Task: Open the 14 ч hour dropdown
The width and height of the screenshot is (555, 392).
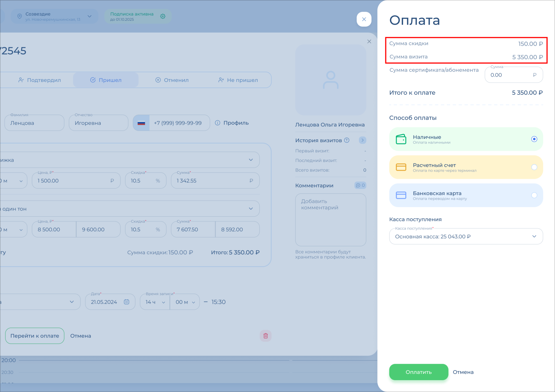Action: point(155,302)
